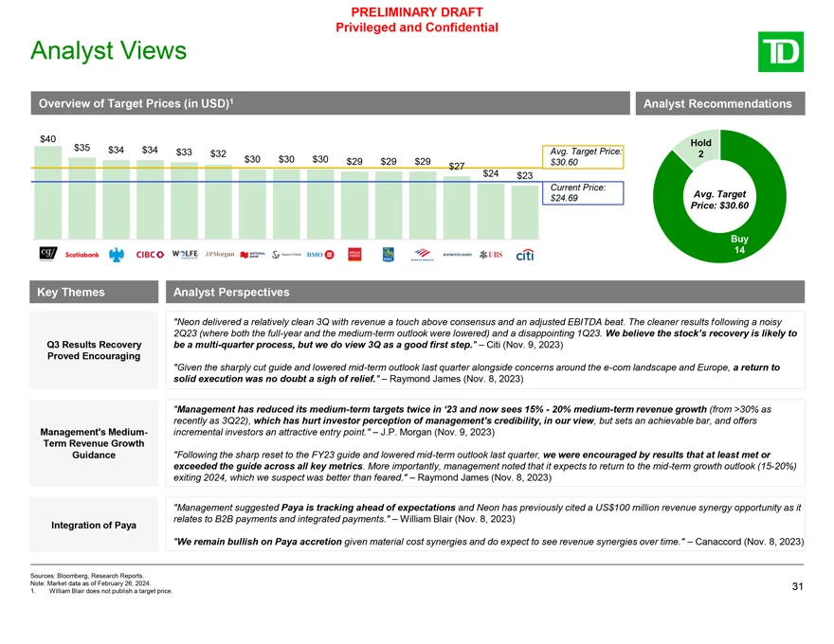The image size is (834, 644).
Task: Click the TD logo in the corner
Action: pos(780,51)
